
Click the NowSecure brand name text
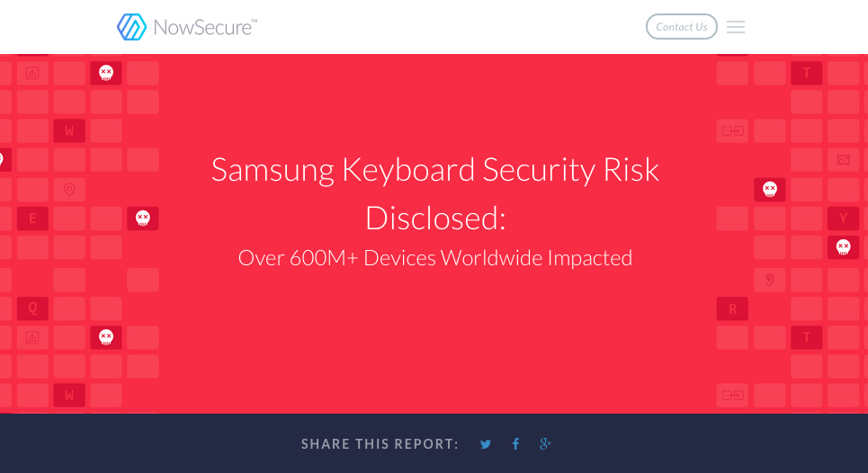[205, 27]
